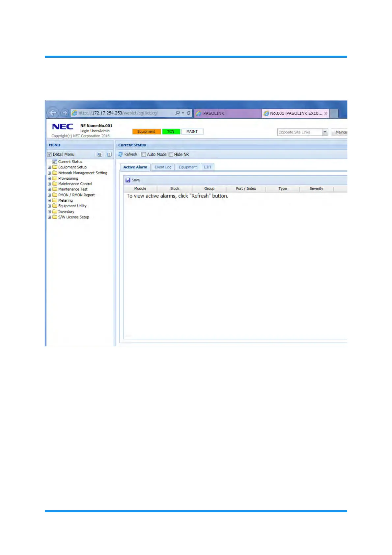Click the Port / Index column header
This screenshot has width=392, height=555.
pyautogui.click(x=246, y=189)
